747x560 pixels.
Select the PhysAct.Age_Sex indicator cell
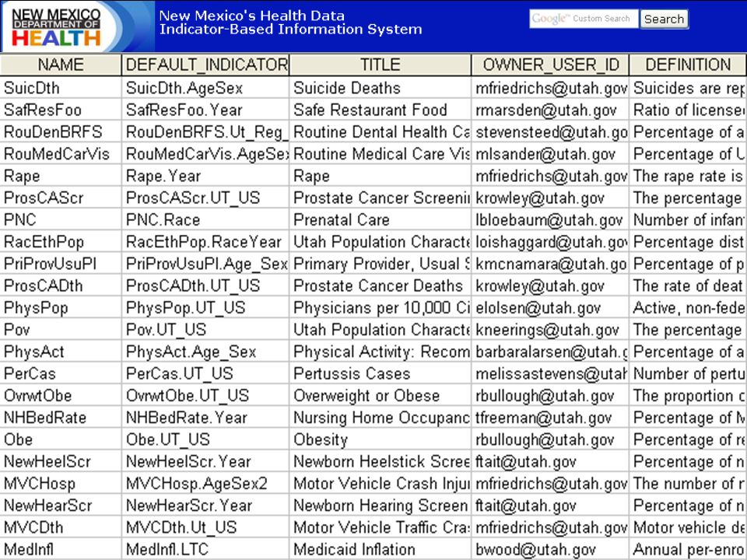click(x=205, y=352)
